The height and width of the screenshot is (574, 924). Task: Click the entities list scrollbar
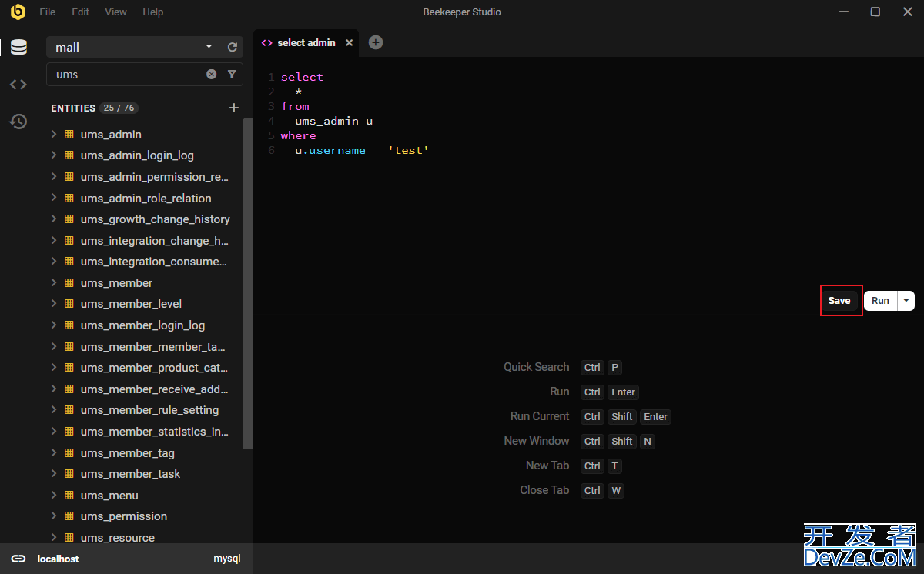pyautogui.click(x=248, y=283)
